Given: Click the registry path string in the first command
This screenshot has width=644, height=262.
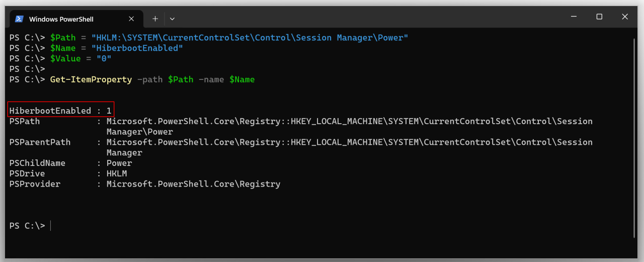Looking at the screenshot, I should (x=250, y=38).
